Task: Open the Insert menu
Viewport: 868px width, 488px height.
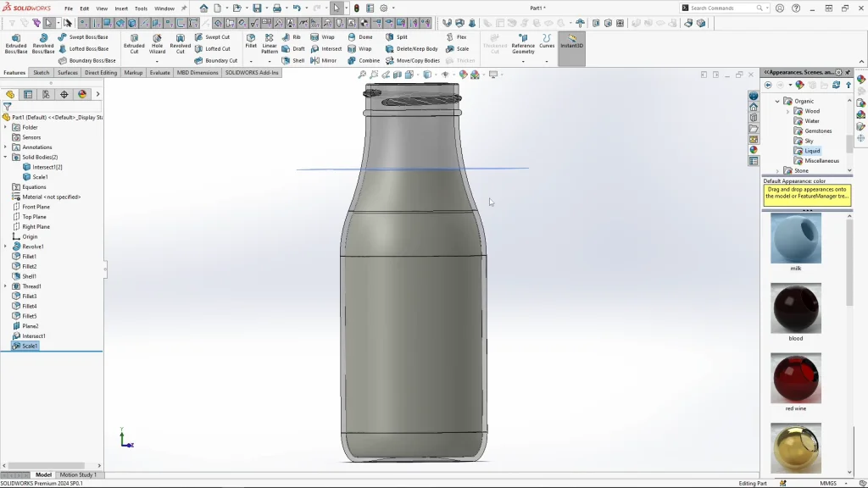Action: coord(121,8)
